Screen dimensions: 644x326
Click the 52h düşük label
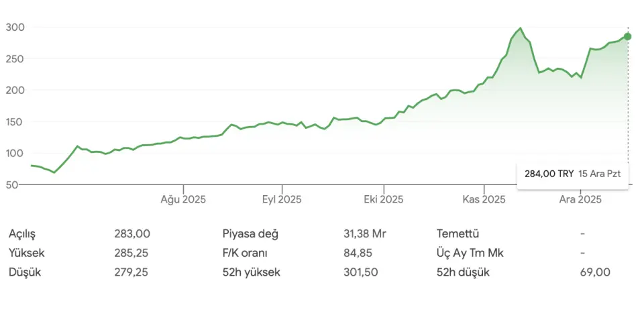pyautogui.click(x=463, y=272)
